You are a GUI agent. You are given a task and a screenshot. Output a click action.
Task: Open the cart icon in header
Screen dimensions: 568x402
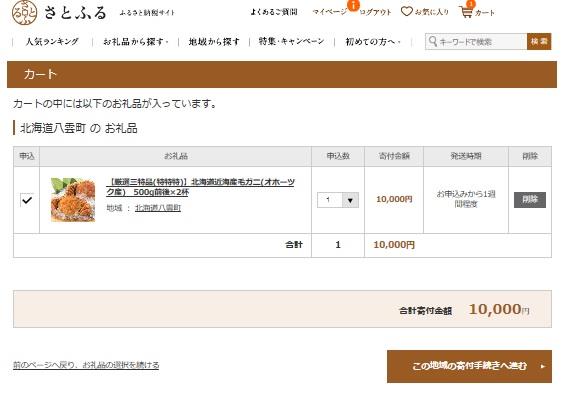[x=466, y=12]
